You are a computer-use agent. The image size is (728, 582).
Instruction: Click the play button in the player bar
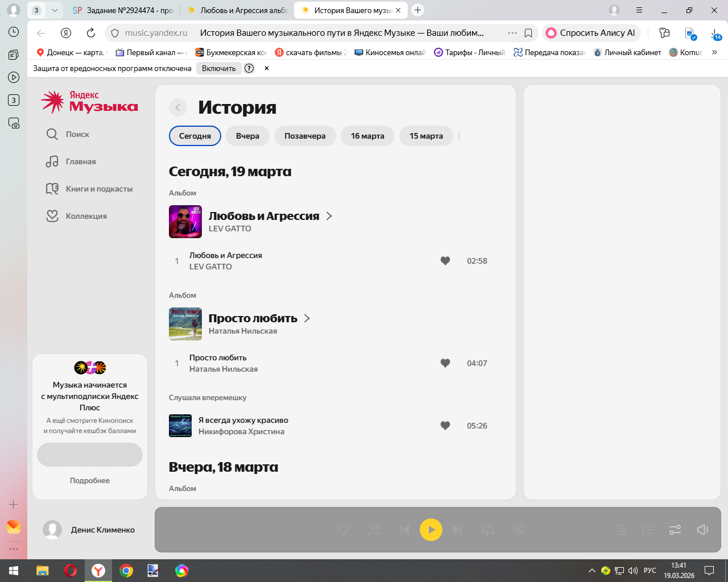coord(431,530)
